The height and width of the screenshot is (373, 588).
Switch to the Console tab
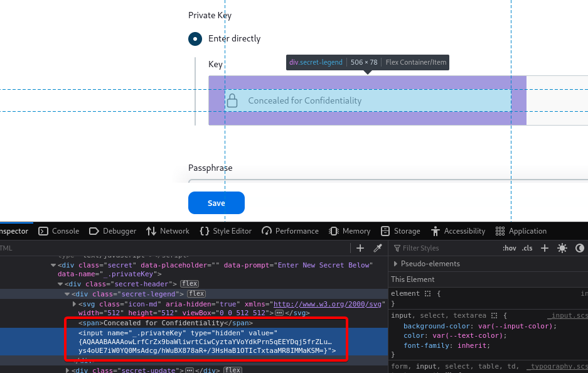(59, 231)
